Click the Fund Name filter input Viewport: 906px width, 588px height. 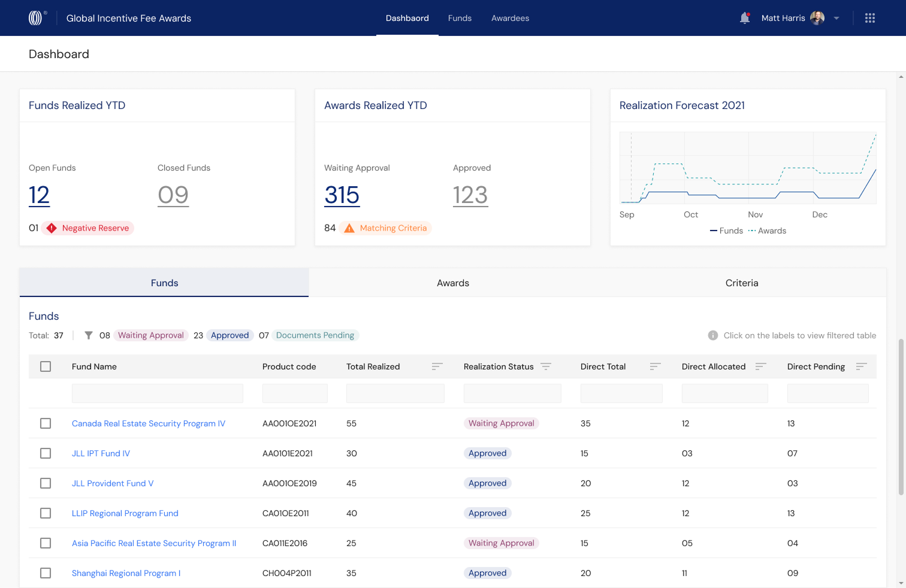point(158,393)
